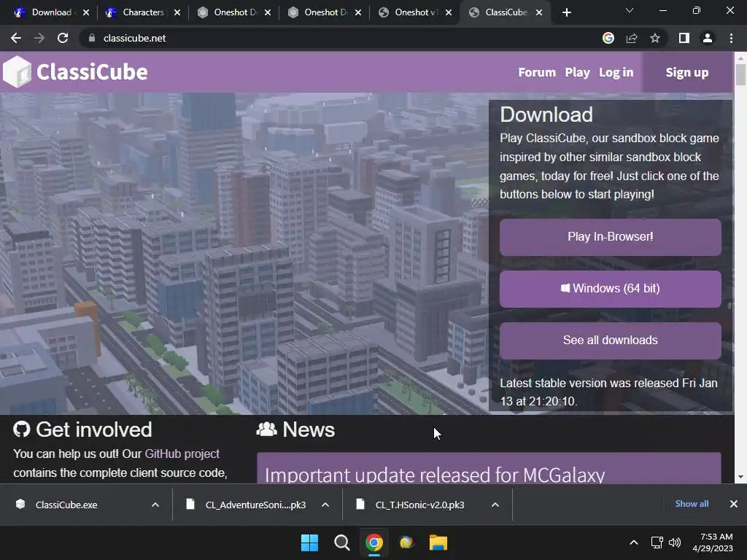Click the classicube.net address bar

pyautogui.click(x=343, y=38)
